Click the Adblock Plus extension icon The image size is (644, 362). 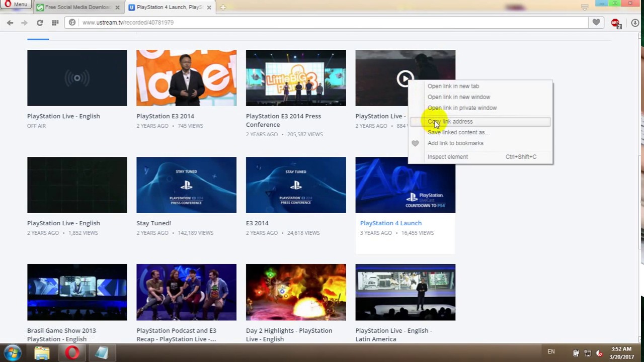point(615,23)
